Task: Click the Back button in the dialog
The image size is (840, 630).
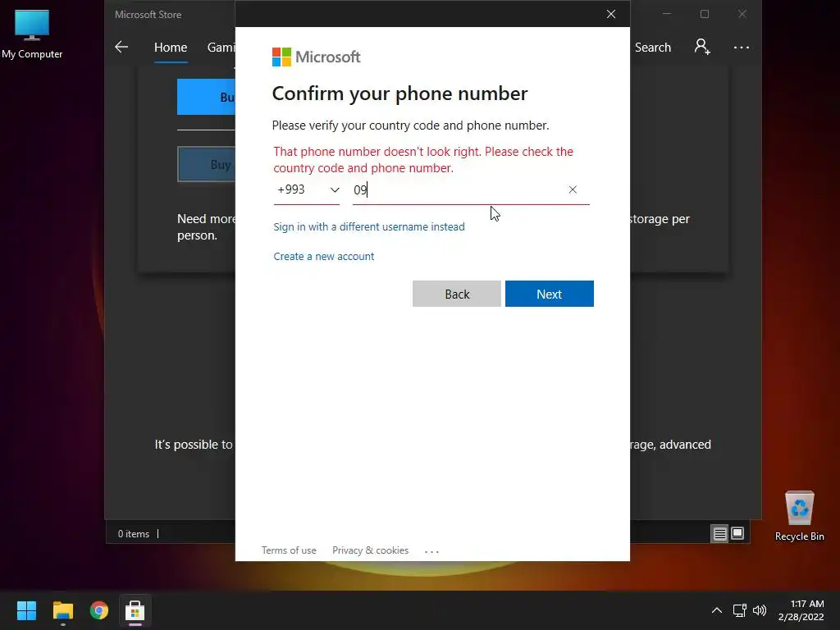Action: 456,294
